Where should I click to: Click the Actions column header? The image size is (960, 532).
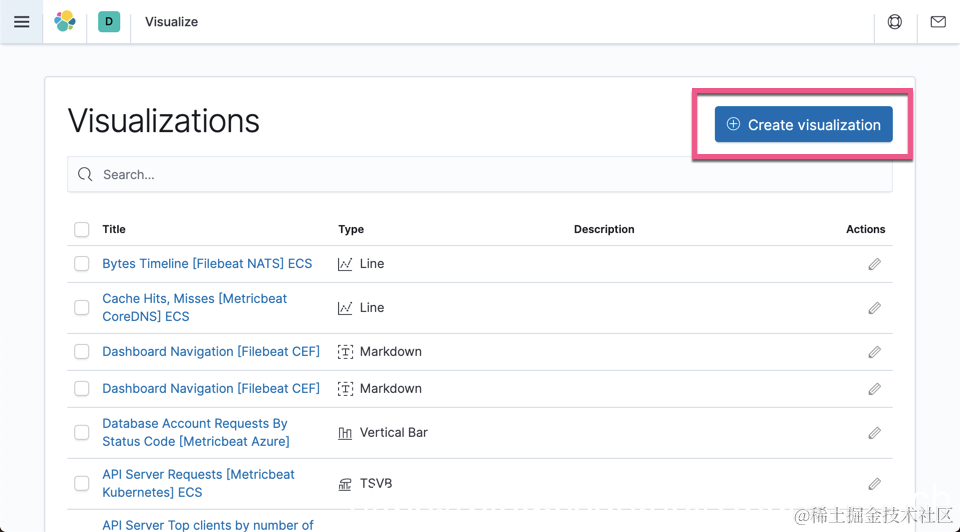[865, 229]
